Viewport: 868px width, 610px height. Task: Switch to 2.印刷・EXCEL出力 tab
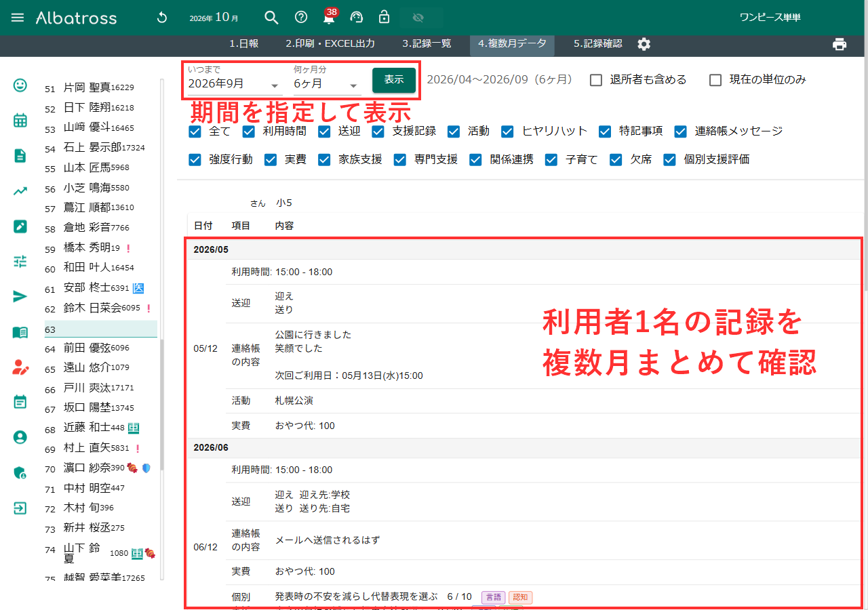click(330, 43)
